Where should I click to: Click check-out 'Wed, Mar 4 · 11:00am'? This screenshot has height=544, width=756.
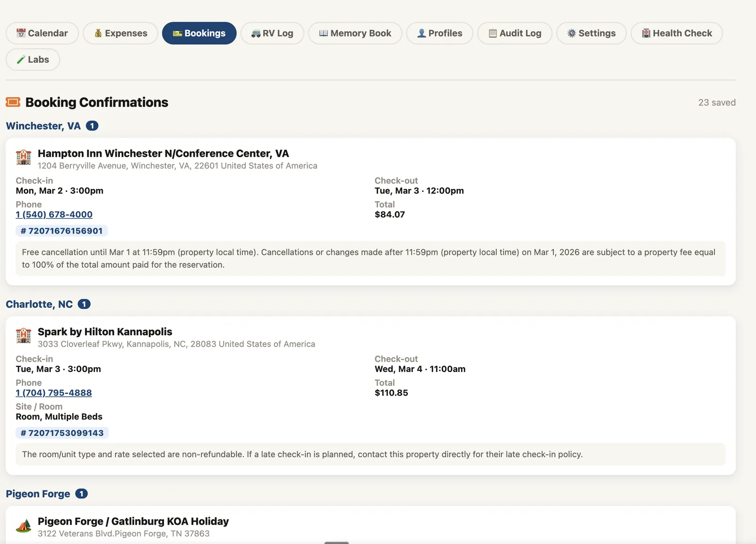pyautogui.click(x=420, y=369)
